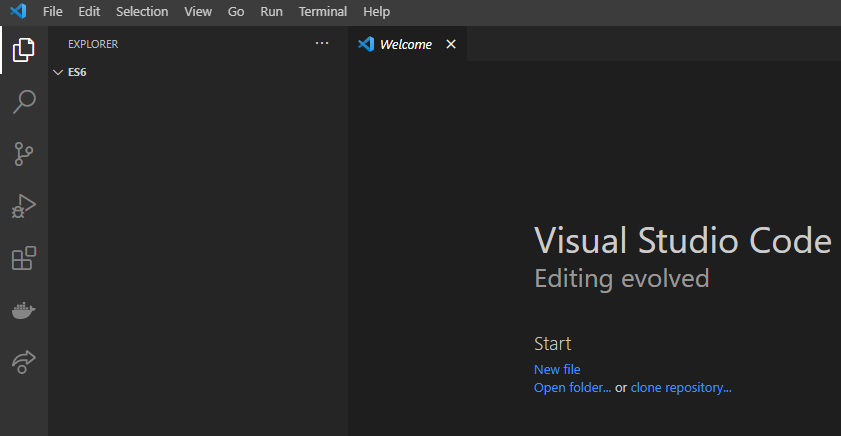Image resolution: width=841 pixels, height=436 pixels.
Task: Close the Welcome tab
Action: 451,44
